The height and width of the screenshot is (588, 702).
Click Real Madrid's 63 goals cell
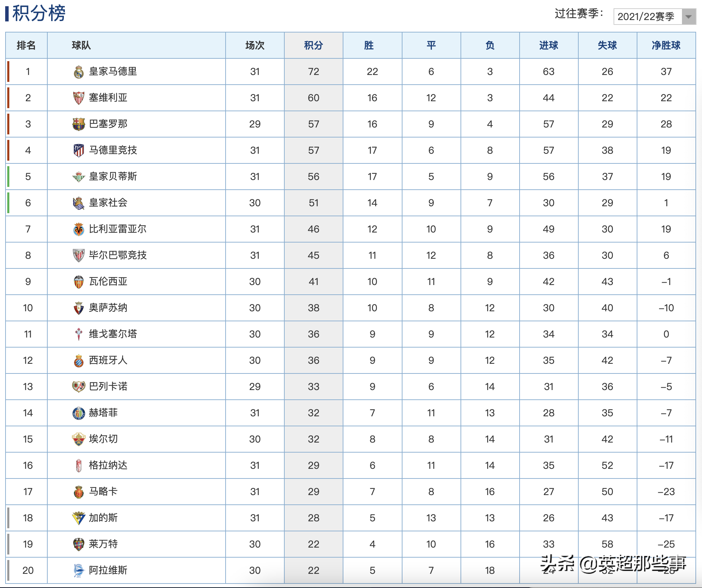(x=549, y=72)
